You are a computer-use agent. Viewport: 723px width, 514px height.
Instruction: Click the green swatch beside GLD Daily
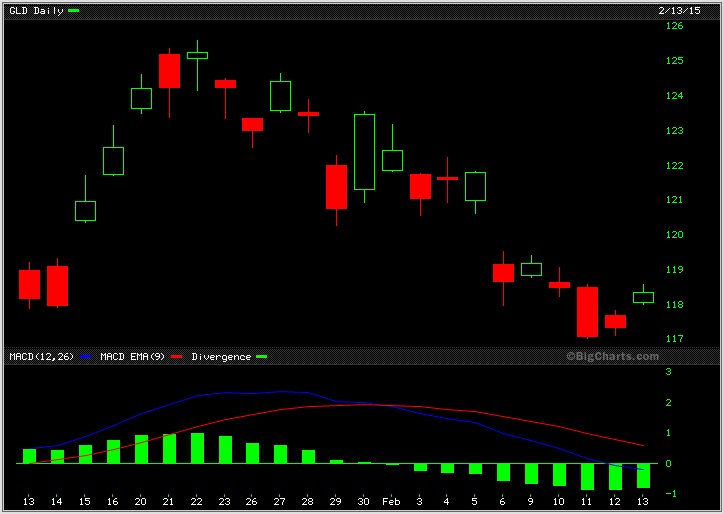click(73, 10)
